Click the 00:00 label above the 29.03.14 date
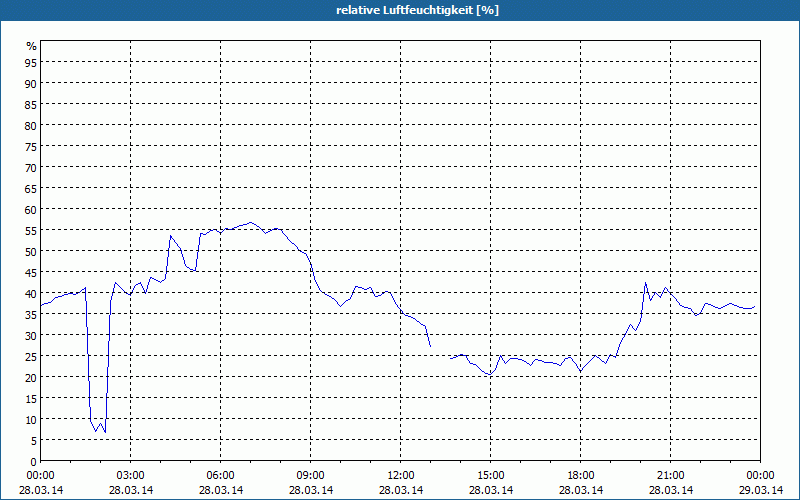 tap(761, 476)
